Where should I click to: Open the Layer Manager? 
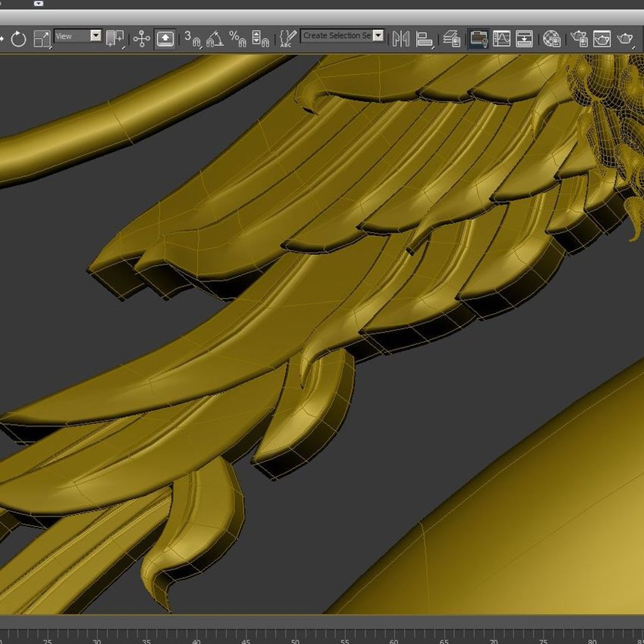point(452,39)
